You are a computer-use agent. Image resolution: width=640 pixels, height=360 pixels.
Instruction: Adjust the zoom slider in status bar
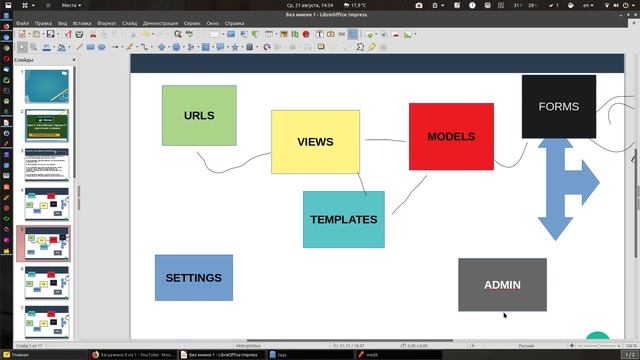point(599,346)
